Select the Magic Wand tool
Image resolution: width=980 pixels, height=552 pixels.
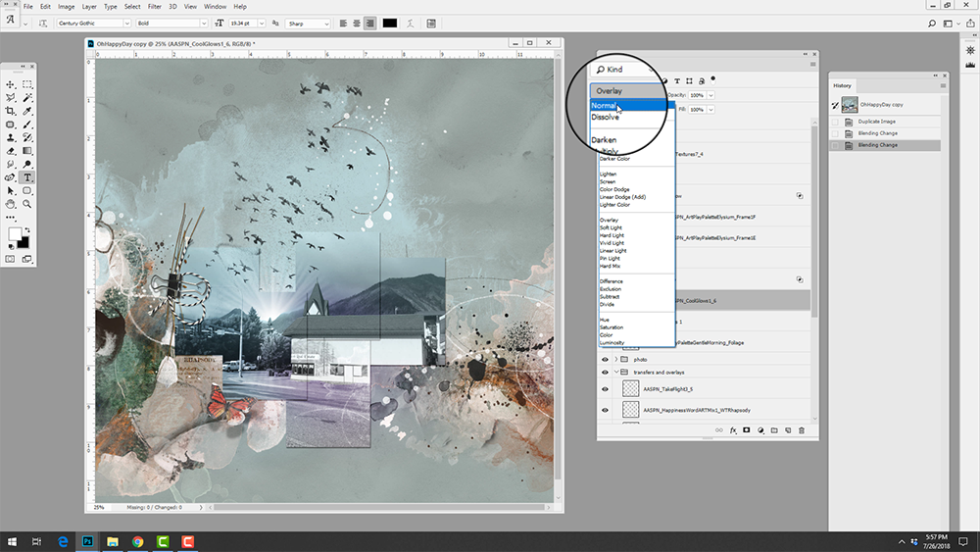(26, 97)
